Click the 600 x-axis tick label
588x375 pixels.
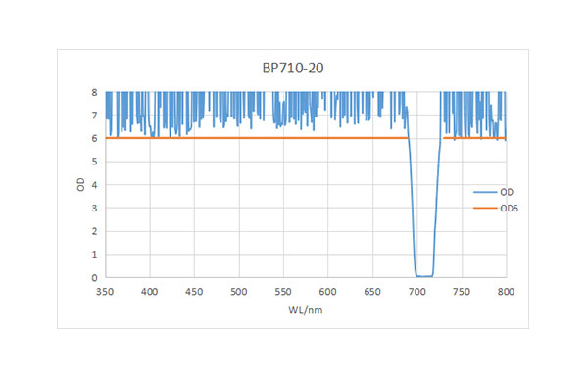pos(327,292)
